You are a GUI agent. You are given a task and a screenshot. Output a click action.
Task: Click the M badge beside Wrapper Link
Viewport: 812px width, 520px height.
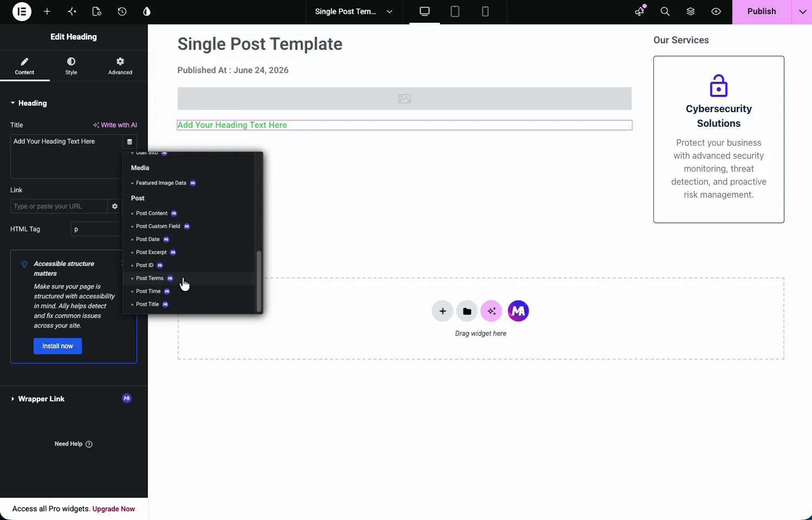(x=127, y=398)
